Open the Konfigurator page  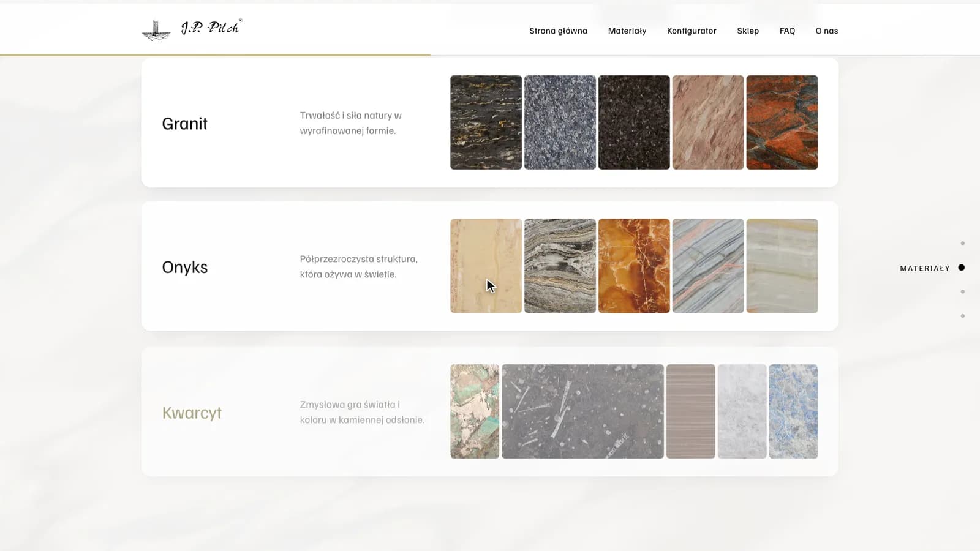[692, 31]
